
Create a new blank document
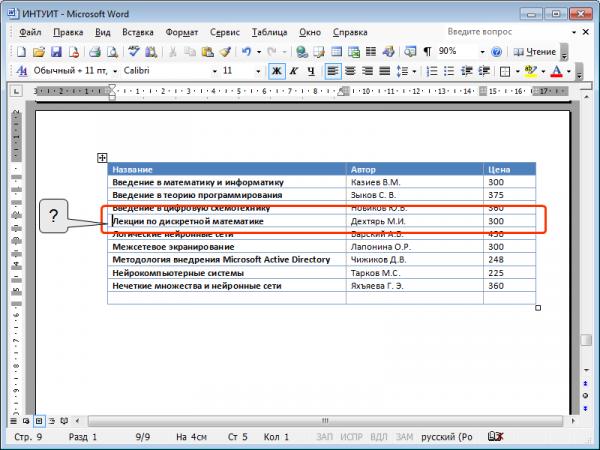coord(21,52)
